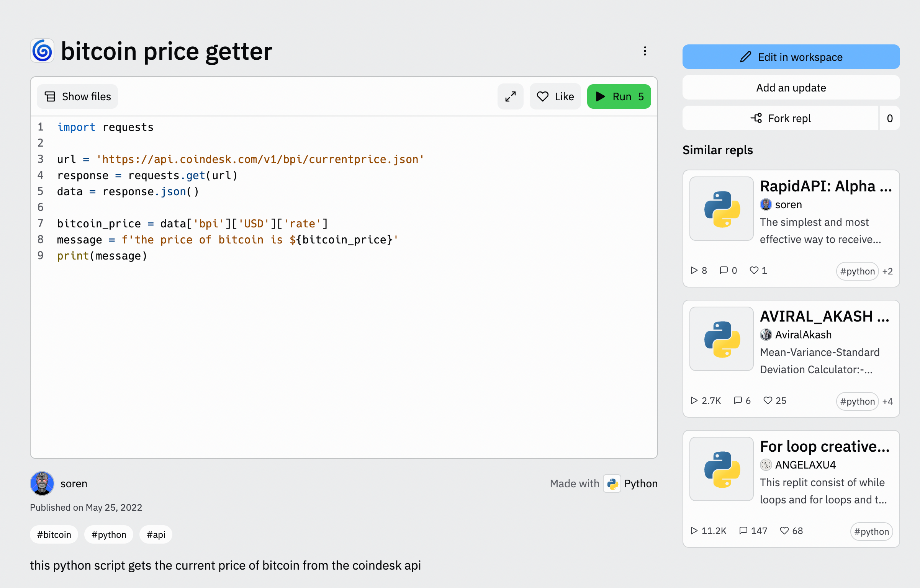Select the #api tag

[156, 534]
